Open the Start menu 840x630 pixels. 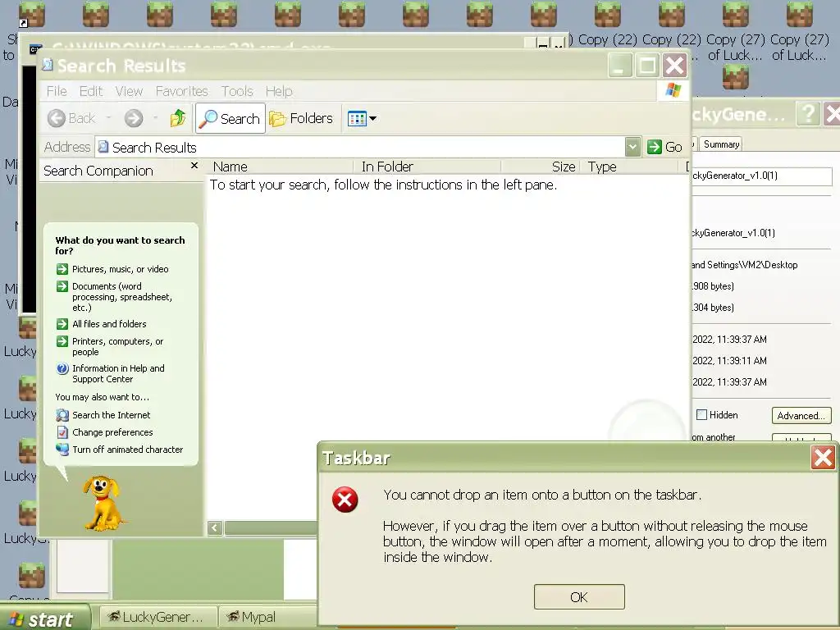click(44, 619)
